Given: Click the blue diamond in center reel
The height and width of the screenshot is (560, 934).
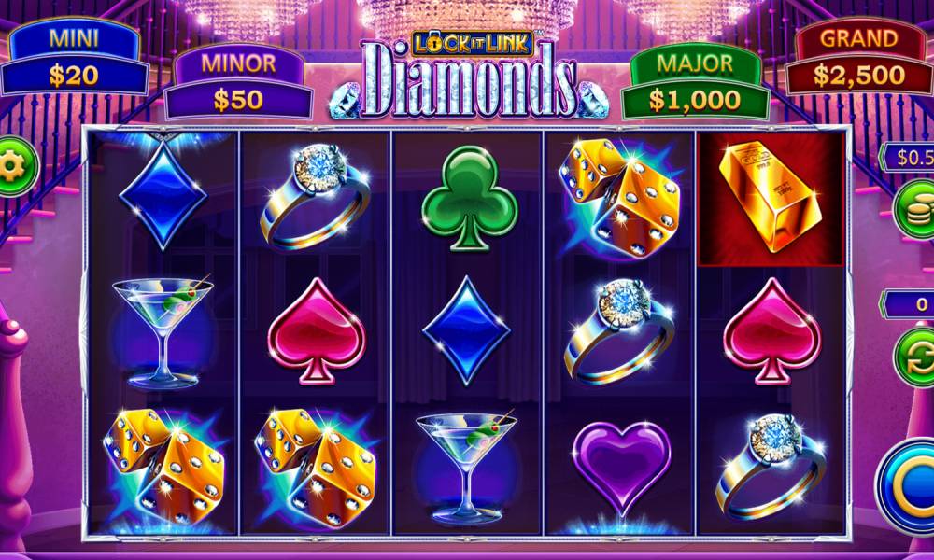Looking at the screenshot, I should click(466, 330).
